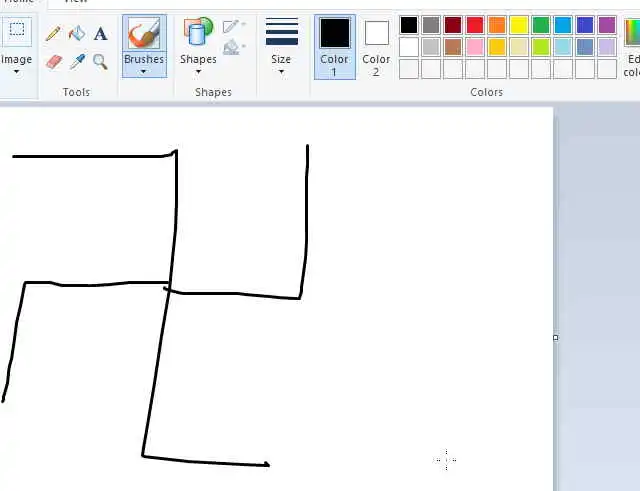Image resolution: width=640 pixels, height=491 pixels.
Task: Expand the Shapes dropdown arrow
Action: tap(198, 72)
